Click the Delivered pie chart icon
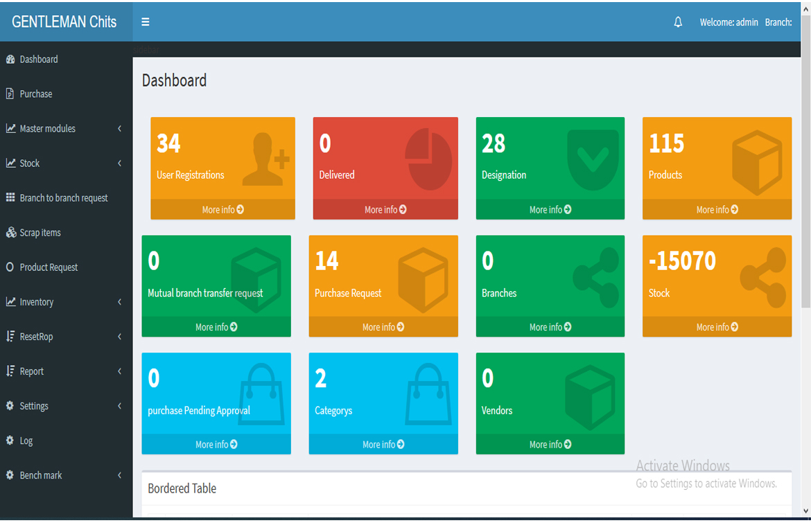811x532 pixels. 428,159
